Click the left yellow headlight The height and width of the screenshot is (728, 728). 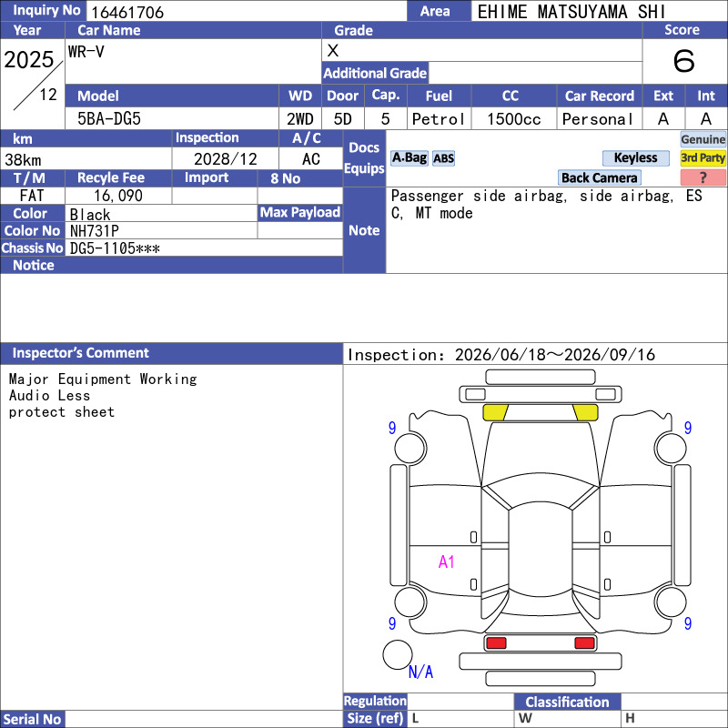pos(495,412)
